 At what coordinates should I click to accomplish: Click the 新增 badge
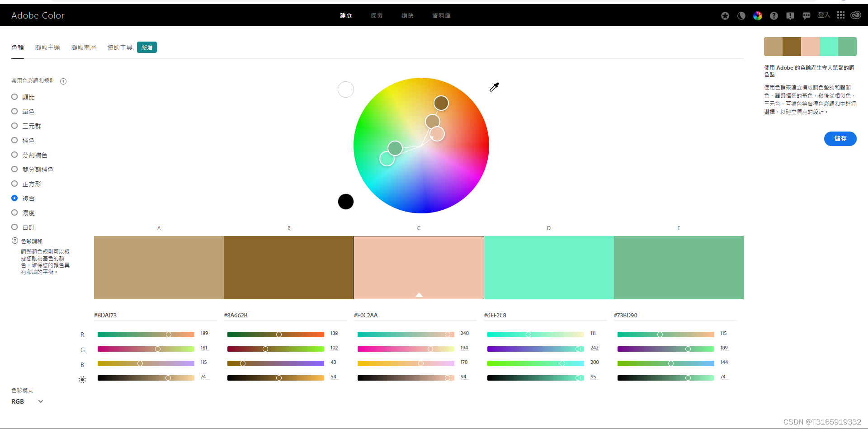tap(147, 47)
